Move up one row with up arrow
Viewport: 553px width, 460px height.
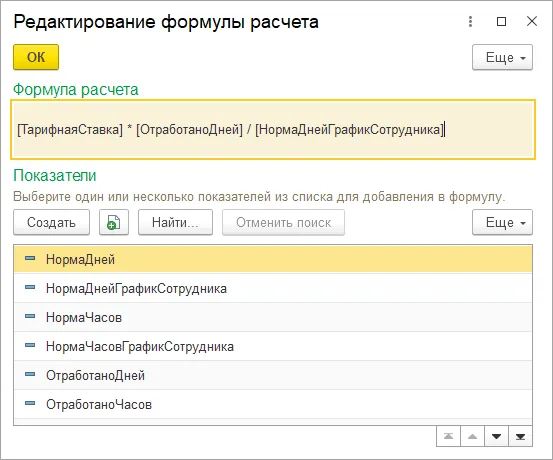point(472,436)
